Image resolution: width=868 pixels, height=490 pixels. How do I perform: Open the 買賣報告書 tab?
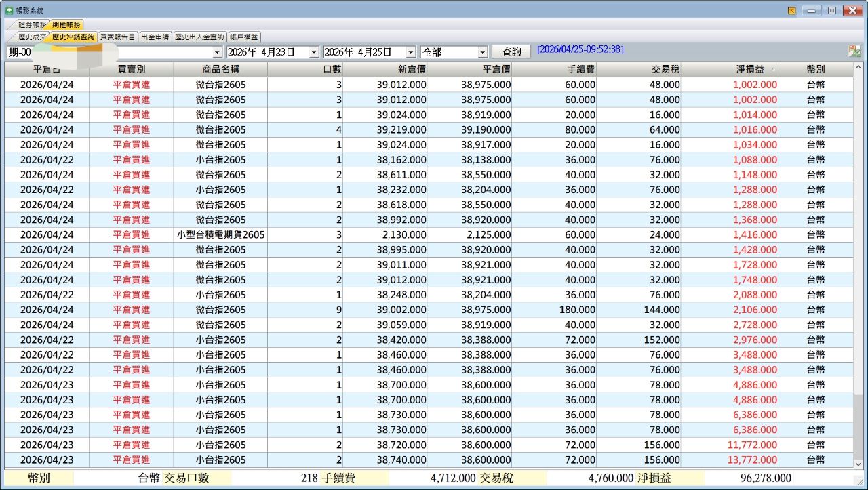tap(117, 37)
